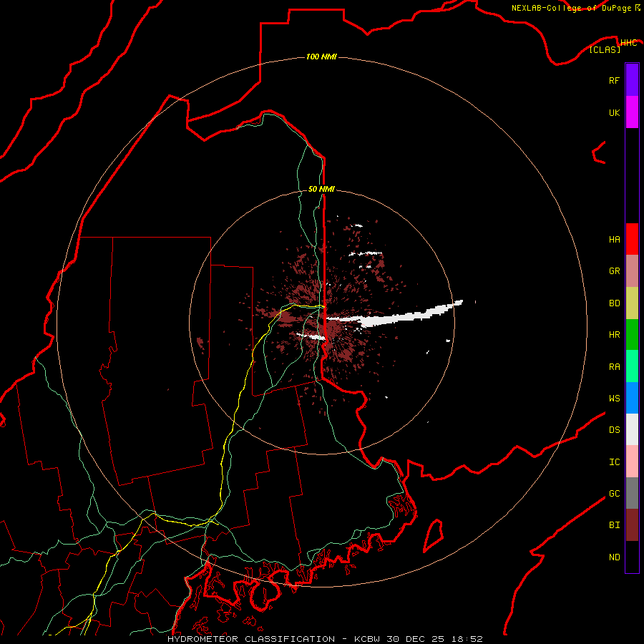644x644 pixels.
Task: Click the UK legend label
Action: coord(614,112)
